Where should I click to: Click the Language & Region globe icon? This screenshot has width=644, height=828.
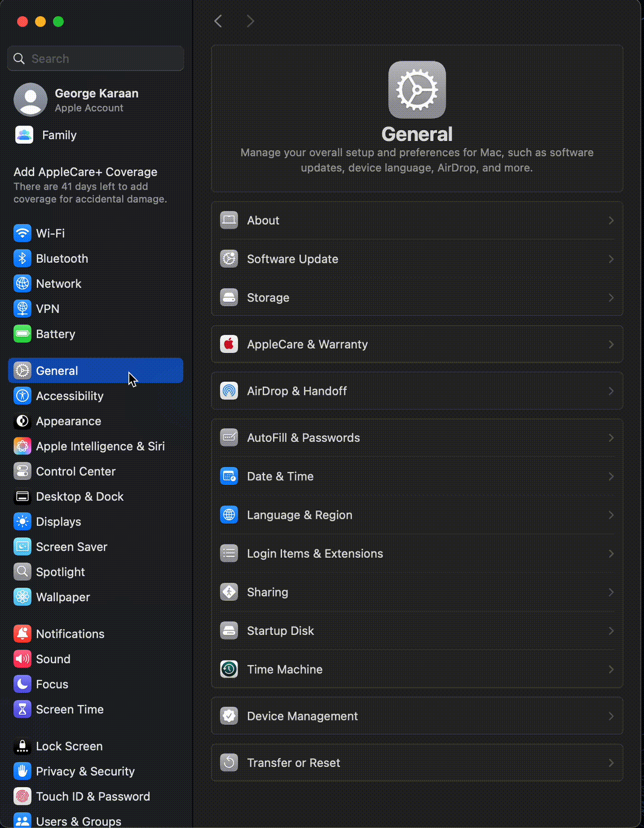click(229, 515)
